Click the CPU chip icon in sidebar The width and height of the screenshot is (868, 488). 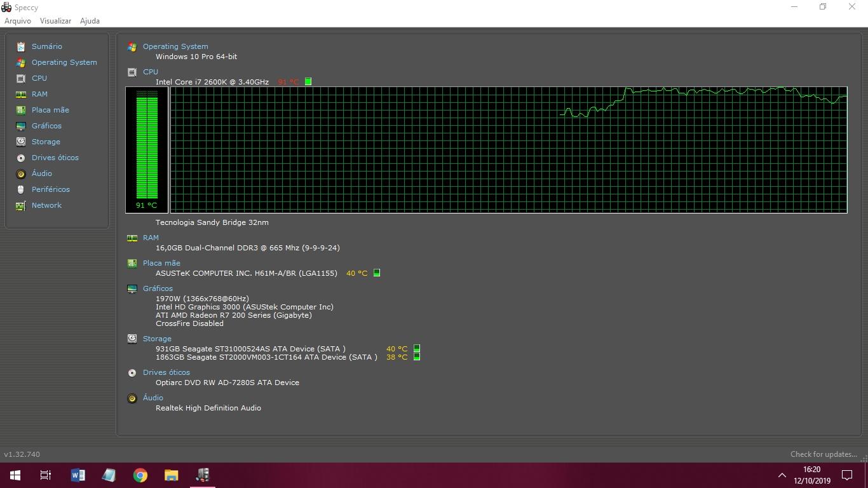[x=21, y=78]
